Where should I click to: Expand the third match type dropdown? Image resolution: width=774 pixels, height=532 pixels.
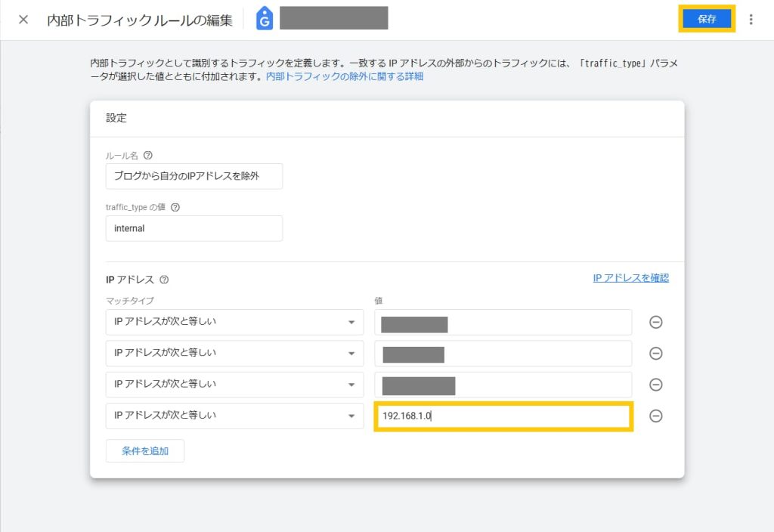click(234, 385)
